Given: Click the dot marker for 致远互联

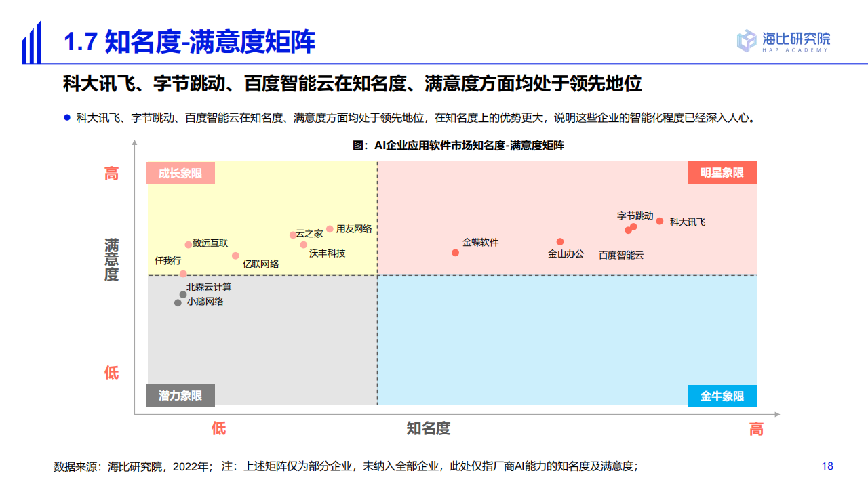Looking at the screenshot, I should pos(189,245).
